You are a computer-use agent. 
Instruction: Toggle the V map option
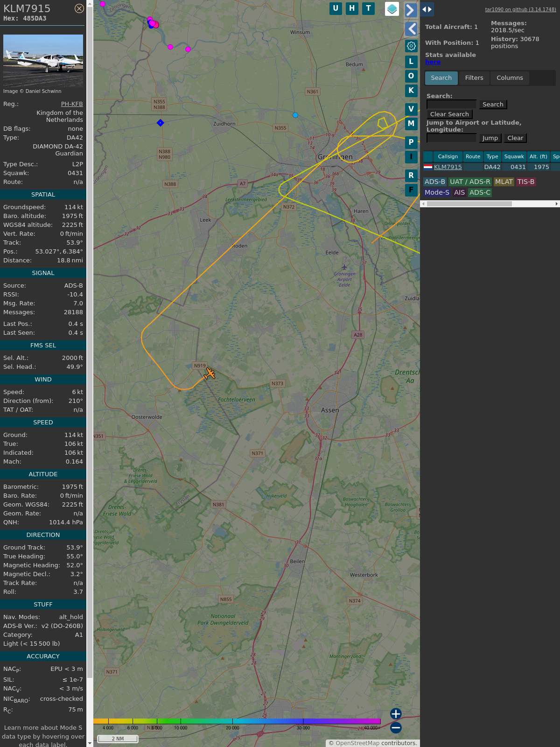[x=411, y=109]
